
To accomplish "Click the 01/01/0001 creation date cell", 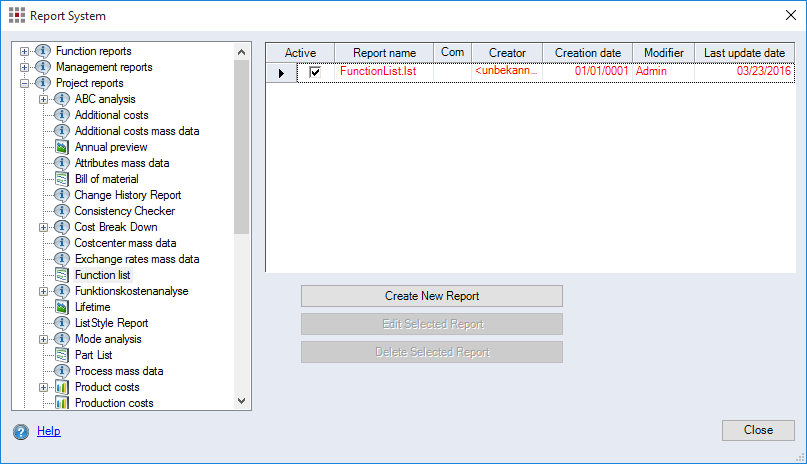I will click(587, 72).
